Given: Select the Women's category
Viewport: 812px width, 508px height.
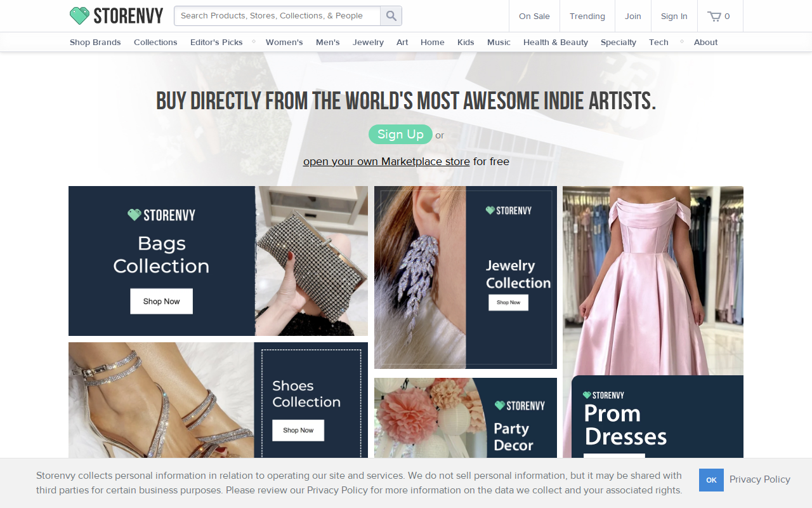Looking at the screenshot, I should coord(284,42).
